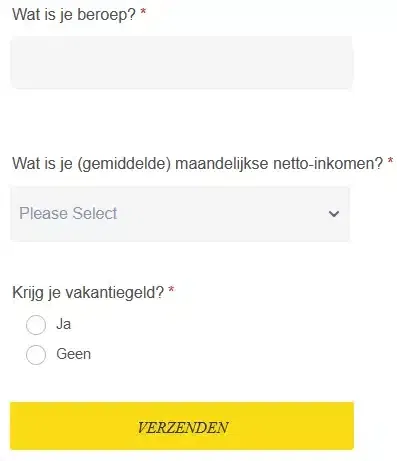Click the Ja option label text
The width and height of the screenshot is (397, 461).
[x=63, y=324]
